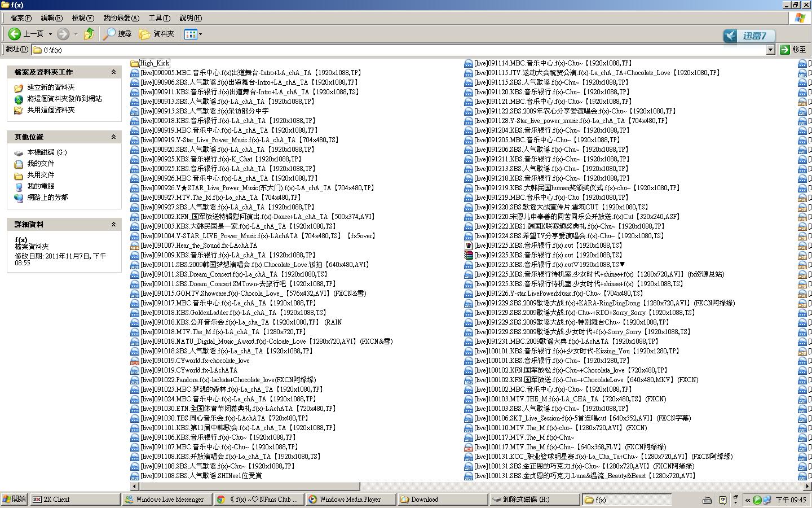Image resolution: width=812 pixels, height=508 pixels.
Task: Open the 工具(T) menu
Action: (x=159, y=18)
